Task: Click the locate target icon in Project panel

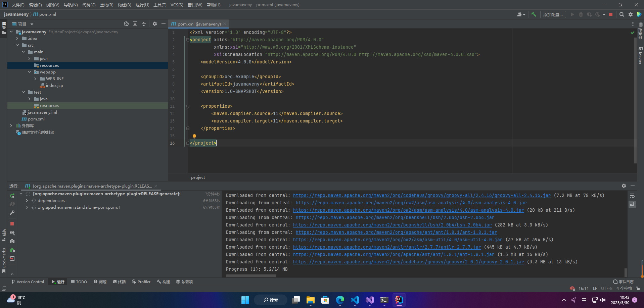Action: pos(126,24)
